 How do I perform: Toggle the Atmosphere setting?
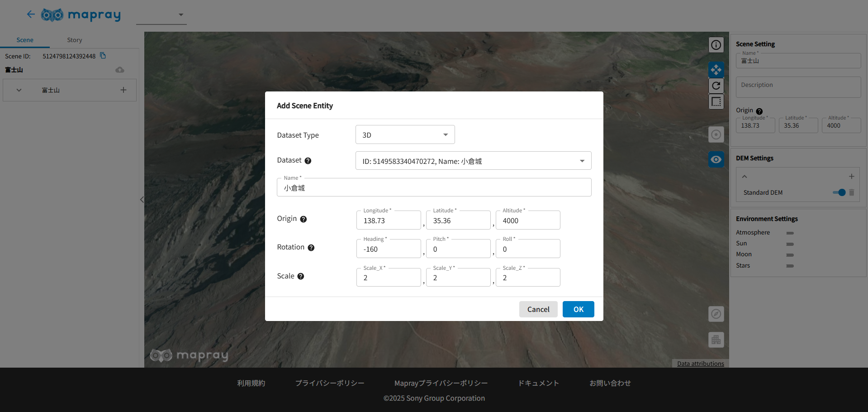pyautogui.click(x=790, y=233)
